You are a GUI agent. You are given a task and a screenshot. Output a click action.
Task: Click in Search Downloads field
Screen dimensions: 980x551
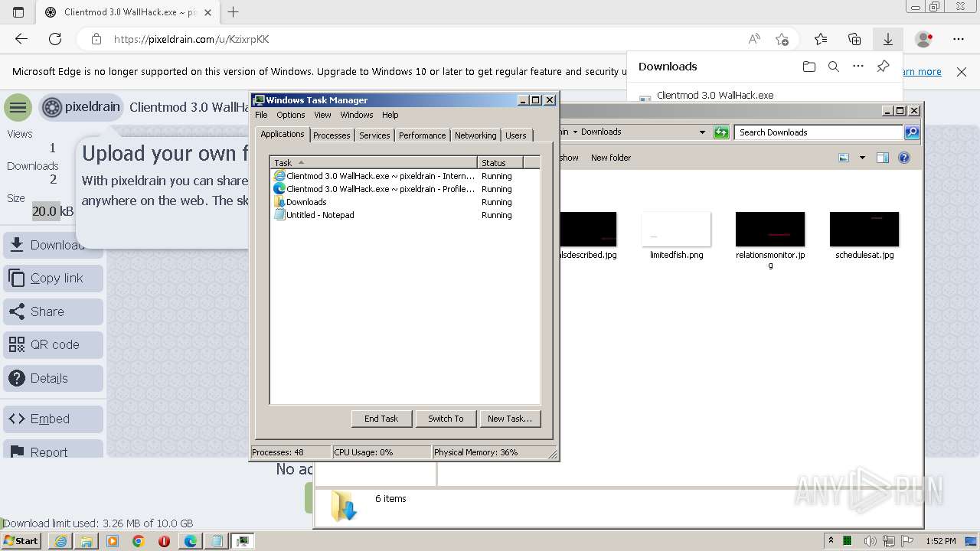pos(818,132)
